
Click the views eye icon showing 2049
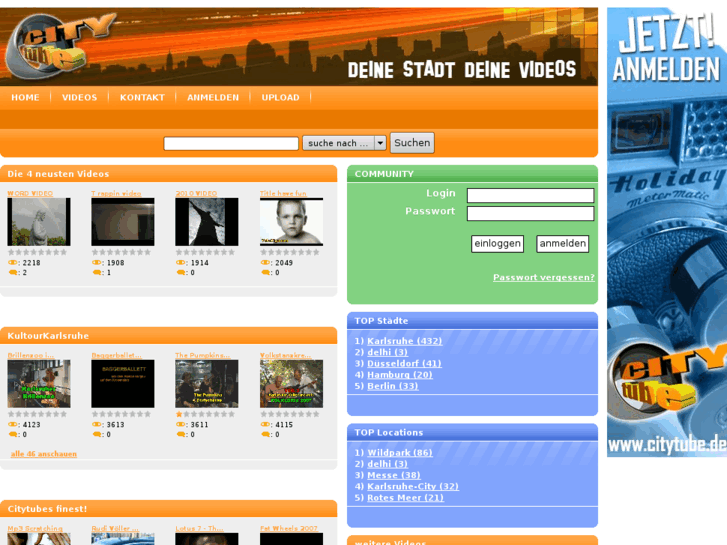(x=265, y=263)
